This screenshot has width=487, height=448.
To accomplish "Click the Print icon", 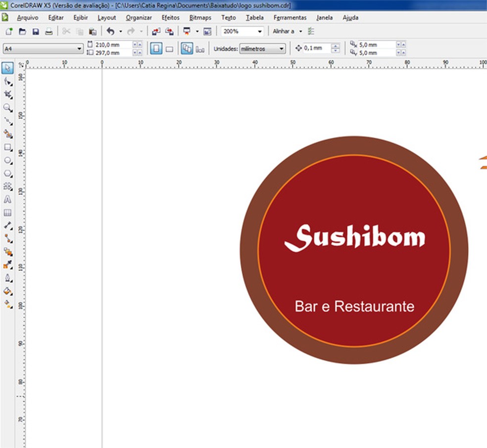I will [x=49, y=31].
